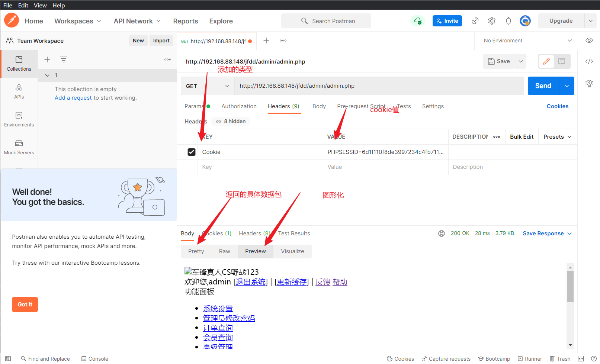The width and height of the screenshot is (600, 364).
Task: Open the tab options ellipsis menu
Action: (283, 41)
